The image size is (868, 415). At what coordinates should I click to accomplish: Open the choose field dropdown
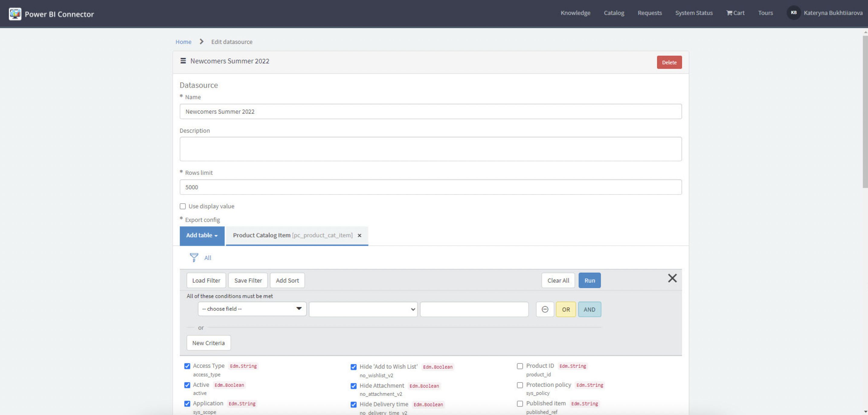[252, 309]
